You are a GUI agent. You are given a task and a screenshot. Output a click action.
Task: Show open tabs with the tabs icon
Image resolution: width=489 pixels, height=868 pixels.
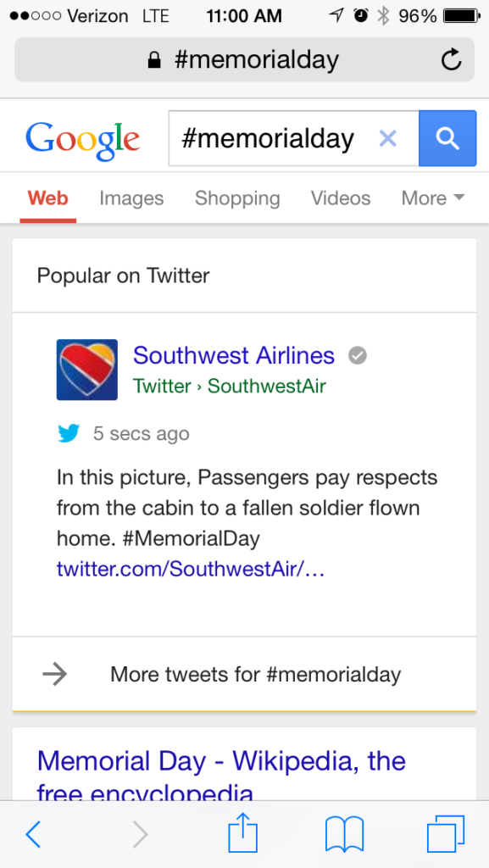click(445, 834)
